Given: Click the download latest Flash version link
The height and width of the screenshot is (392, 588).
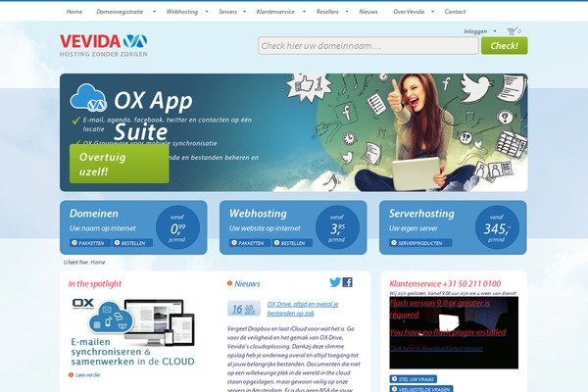Looking at the screenshot, I should (x=436, y=349).
